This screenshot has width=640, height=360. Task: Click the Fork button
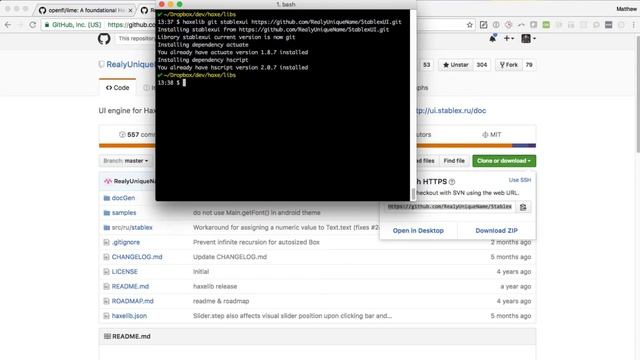click(x=509, y=65)
